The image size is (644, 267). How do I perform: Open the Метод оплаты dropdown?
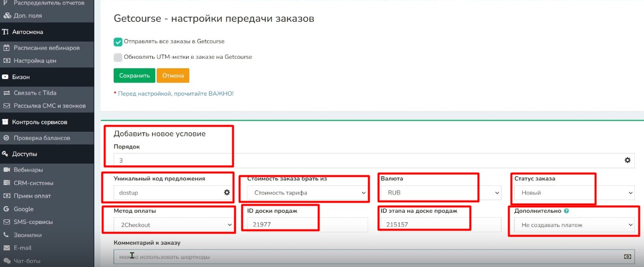coord(173,225)
